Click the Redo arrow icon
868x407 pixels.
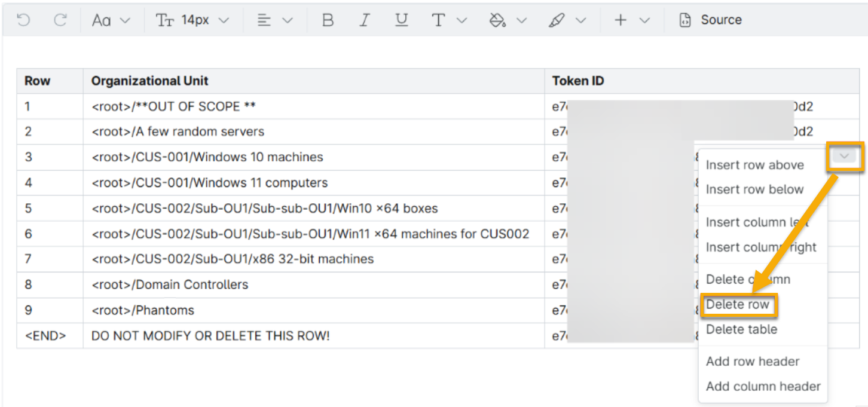60,20
